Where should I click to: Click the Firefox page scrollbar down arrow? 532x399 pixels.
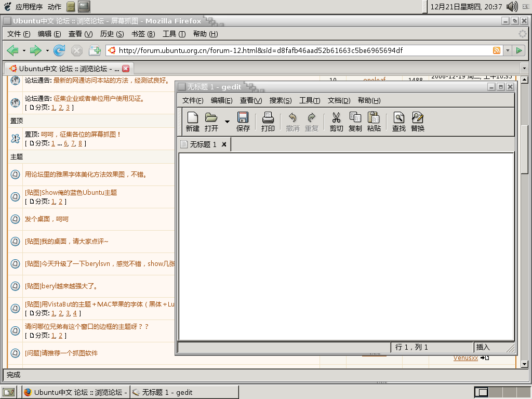coord(524,364)
